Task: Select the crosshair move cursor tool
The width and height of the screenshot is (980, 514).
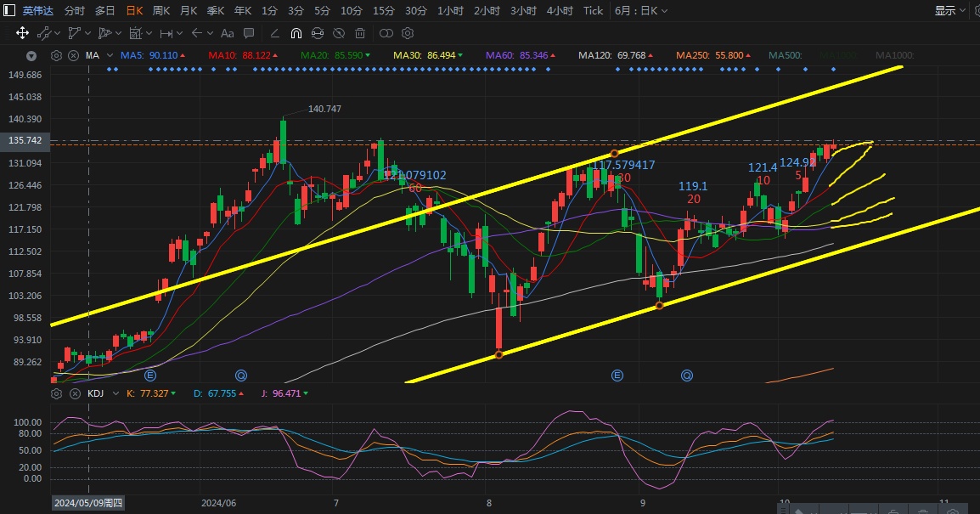Action: pyautogui.click(x=22, y=33)
